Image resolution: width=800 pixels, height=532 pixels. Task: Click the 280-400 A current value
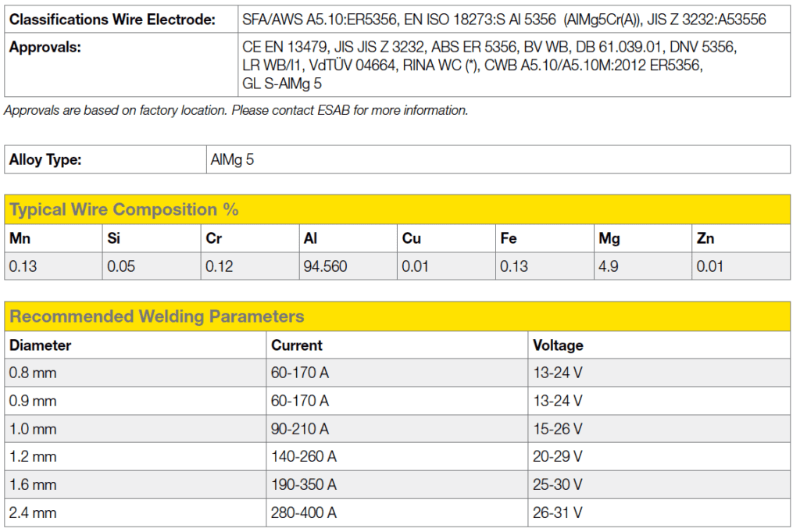point(304,513)
